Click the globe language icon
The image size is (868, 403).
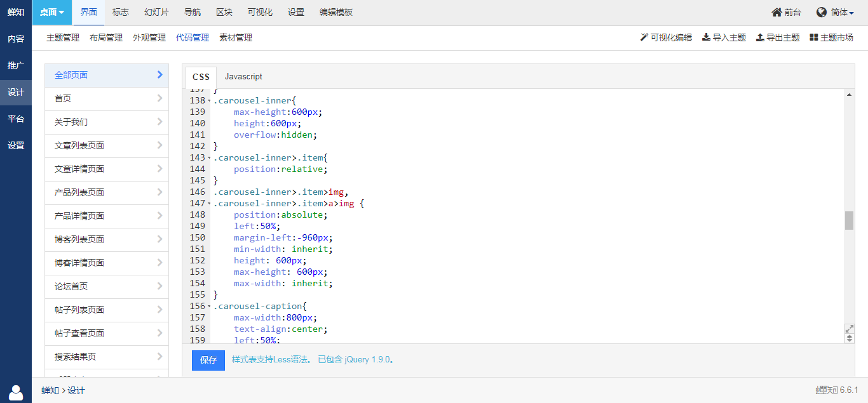pos(822,13)
